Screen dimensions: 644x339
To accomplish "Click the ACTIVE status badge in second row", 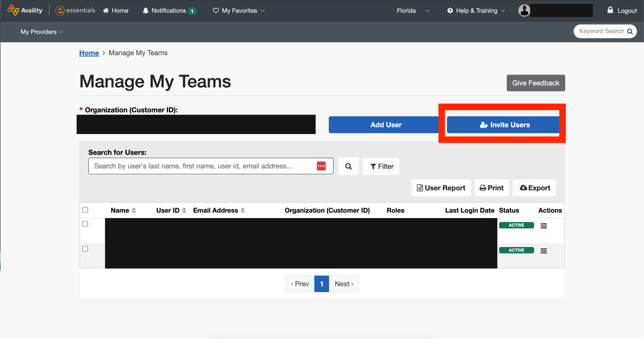I will [517, 250].
